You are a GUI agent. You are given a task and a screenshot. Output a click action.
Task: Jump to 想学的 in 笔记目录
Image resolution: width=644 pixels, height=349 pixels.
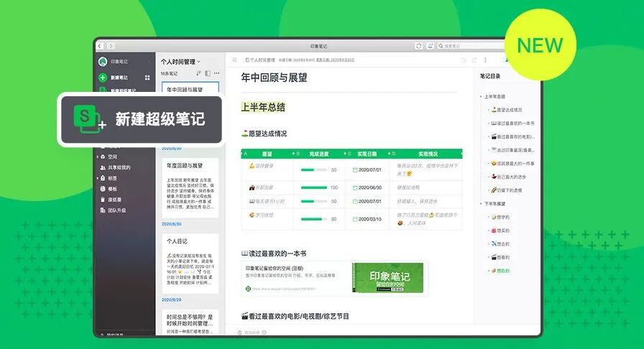[501, 217]
